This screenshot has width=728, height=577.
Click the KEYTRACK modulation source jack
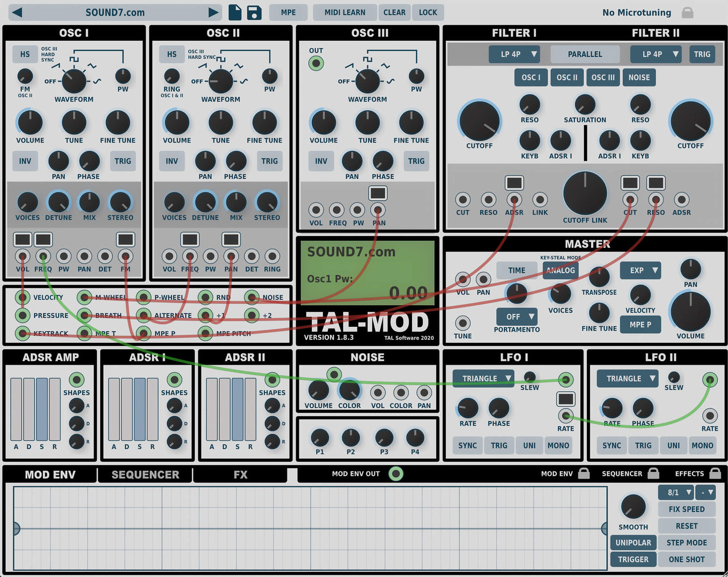click(x=22, y=333)
